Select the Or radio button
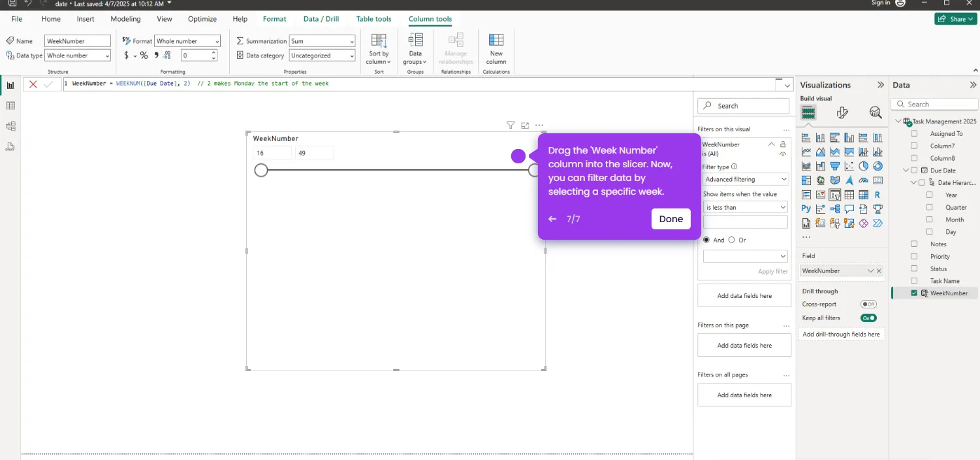980x460 pixels. [731, 240]
